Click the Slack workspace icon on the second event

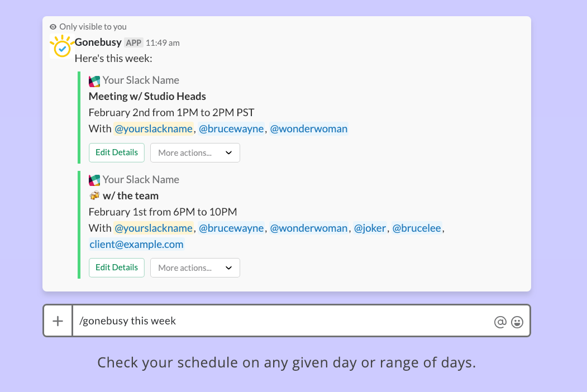tap(94, 180)
